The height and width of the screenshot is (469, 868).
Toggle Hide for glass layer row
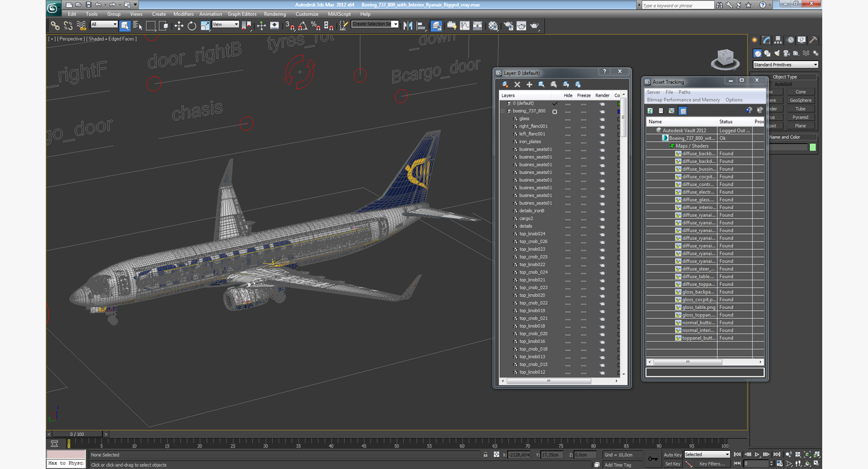tap(568, 118)
